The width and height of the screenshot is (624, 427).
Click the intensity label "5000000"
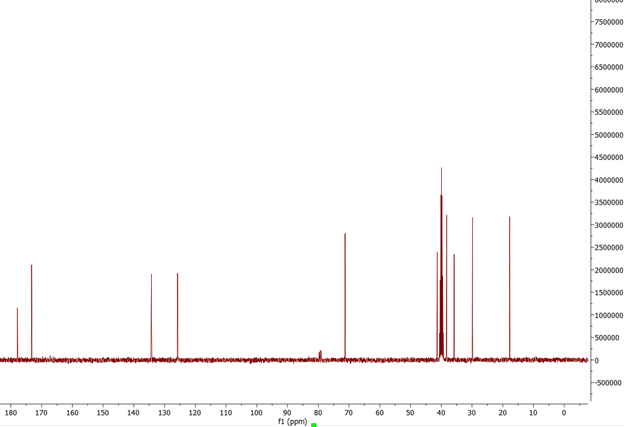coord(609,135)
